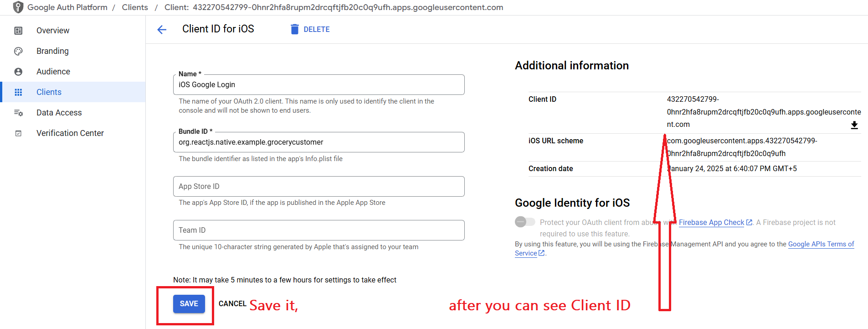The width and height of the screenshot is (868, 329).
Task: Click the creation date value
Action: coord(732,169)
